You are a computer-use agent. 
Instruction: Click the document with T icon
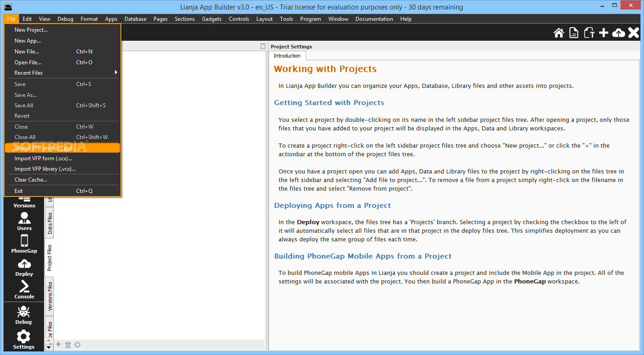click(589, 33)
